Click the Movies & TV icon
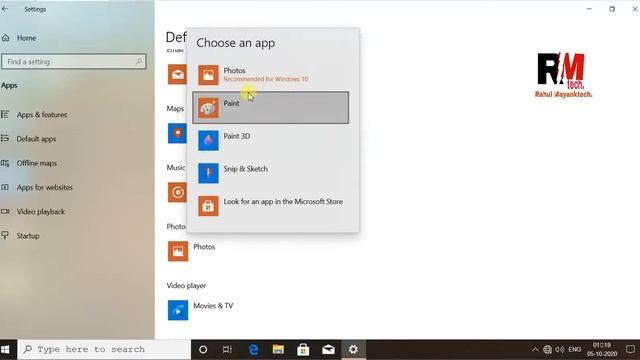The width and height of the screenshot is (640, 360). pyautogui.click(x=178, y=310)
